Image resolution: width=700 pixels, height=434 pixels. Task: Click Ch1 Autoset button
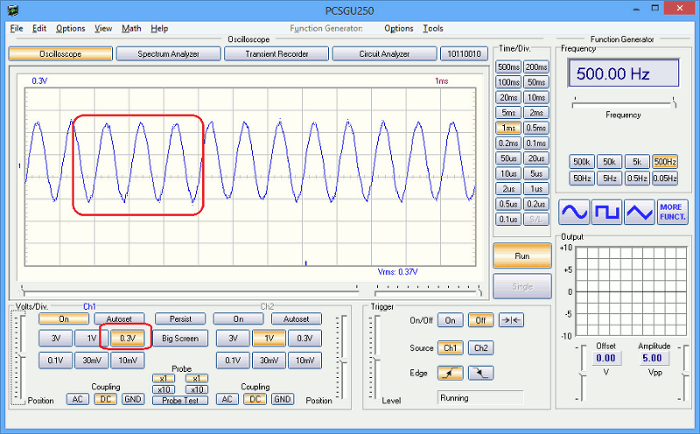[x=119, y=319]
